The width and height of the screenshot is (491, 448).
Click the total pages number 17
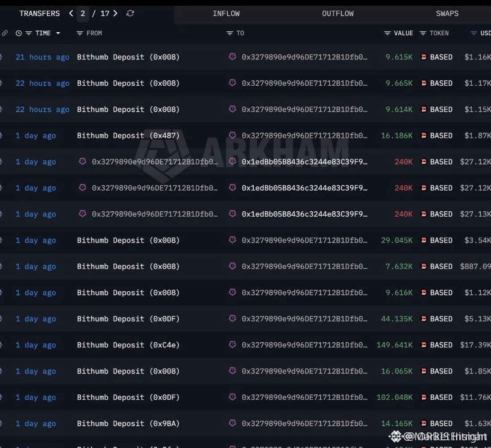[105, 14]
